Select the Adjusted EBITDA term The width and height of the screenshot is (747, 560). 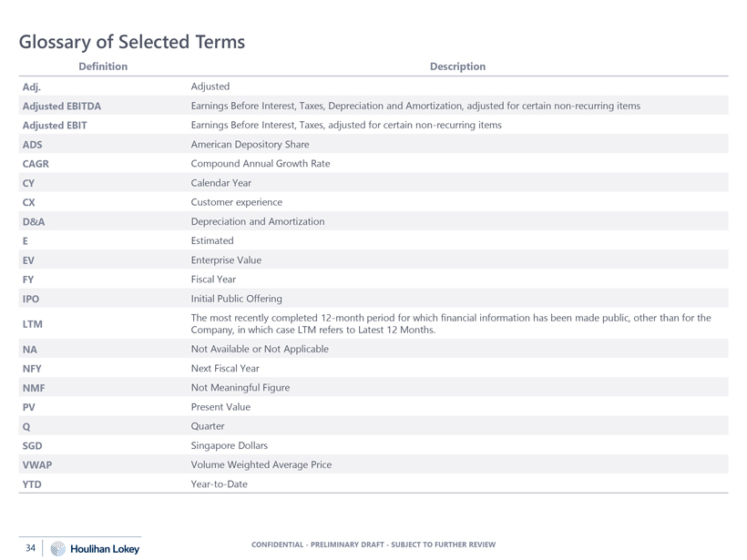(x=62, y=107)
